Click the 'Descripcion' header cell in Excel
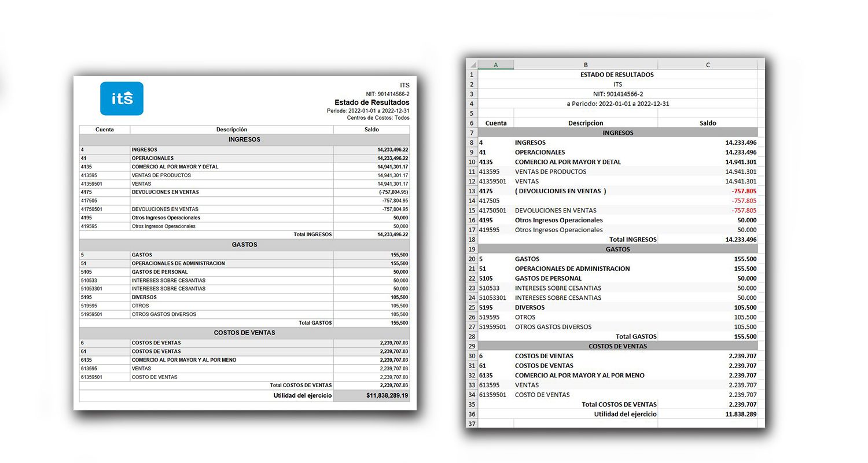The width and height of the screenshot is (868, 463). coord(586,123)
